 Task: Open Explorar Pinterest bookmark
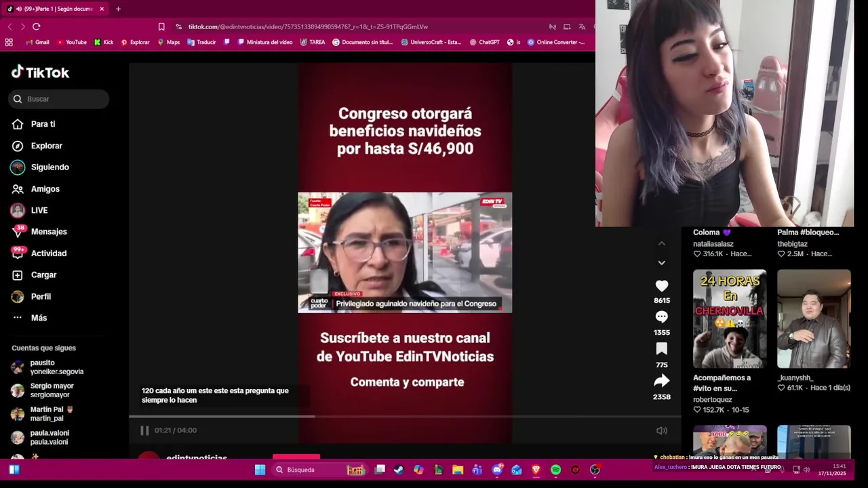click(135, 42)
